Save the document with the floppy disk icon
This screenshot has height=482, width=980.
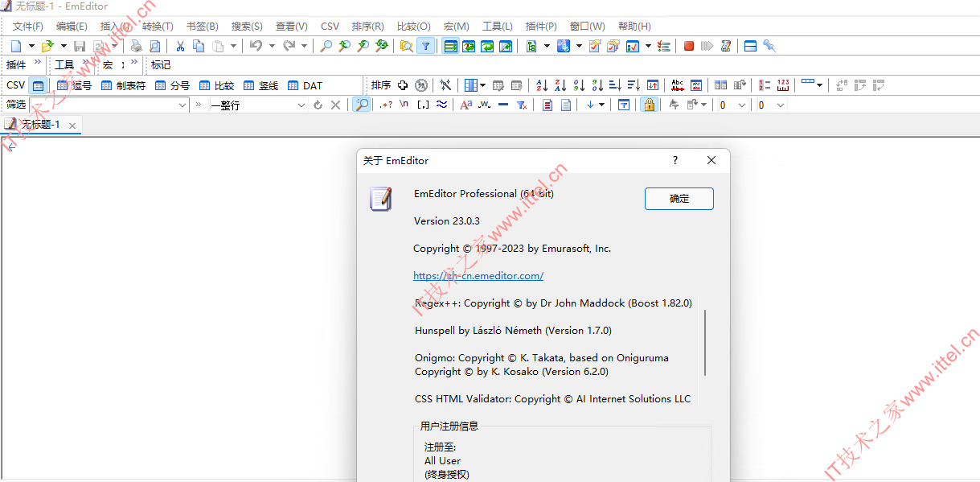80,46
